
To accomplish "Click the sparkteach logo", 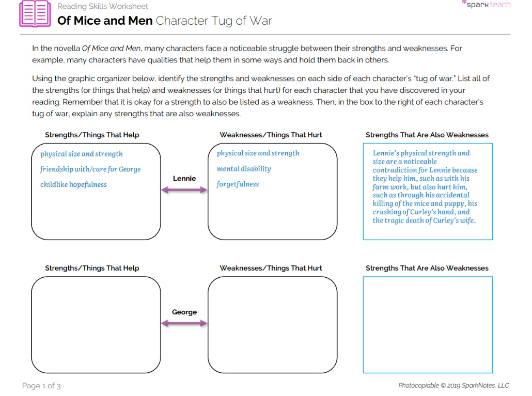I will point(486,5).
